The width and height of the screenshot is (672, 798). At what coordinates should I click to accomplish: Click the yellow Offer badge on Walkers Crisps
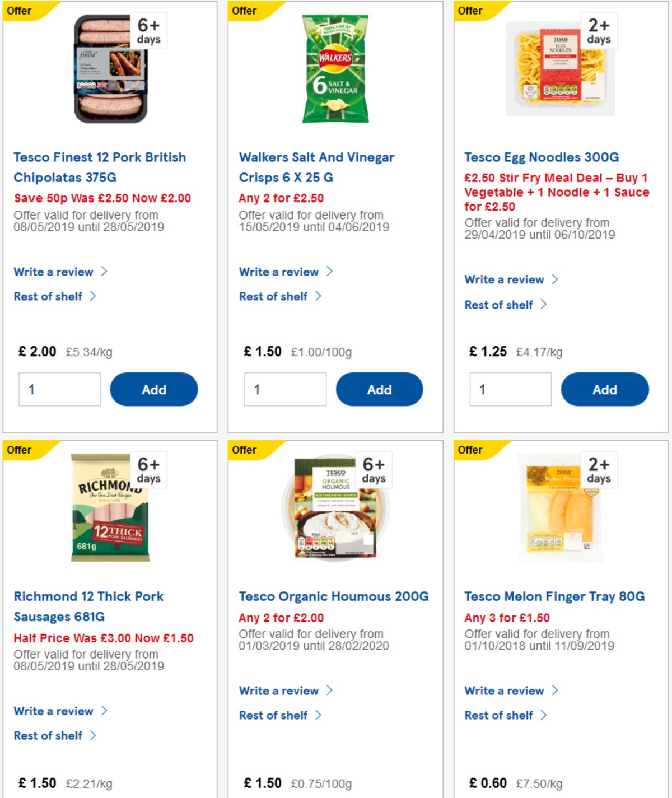pyautogui.click(x=245, y=10)
